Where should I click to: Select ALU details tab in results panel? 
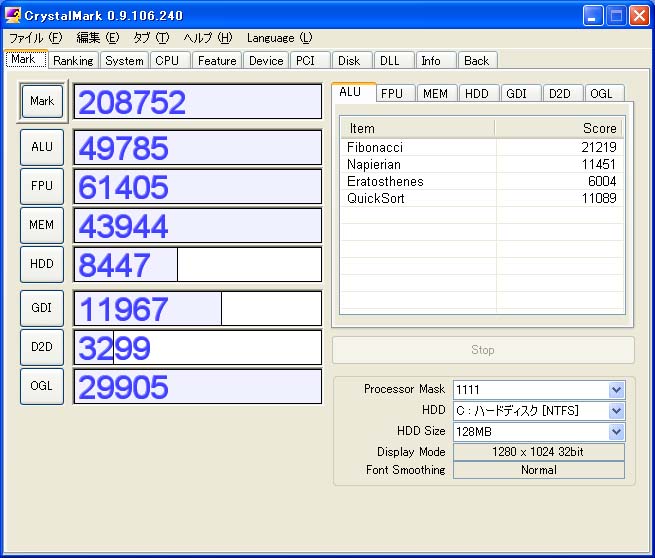pyautogui.click(x=354, y=92)
